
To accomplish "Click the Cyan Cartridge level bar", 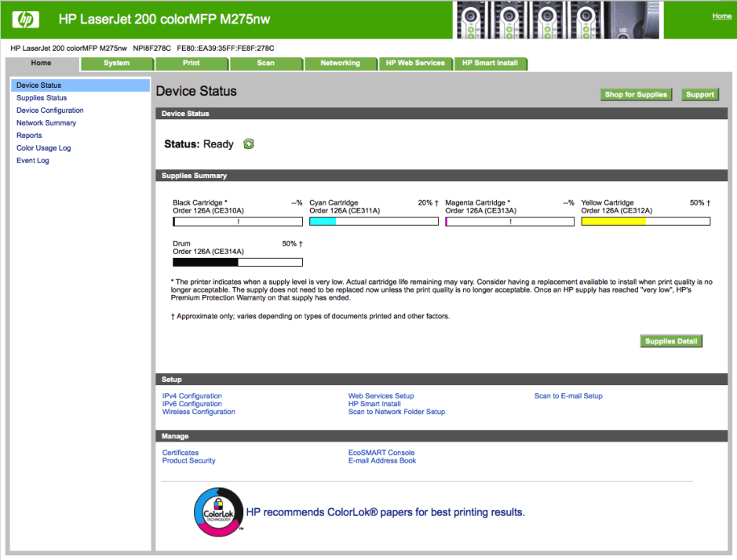I will (x=374, y=221).
